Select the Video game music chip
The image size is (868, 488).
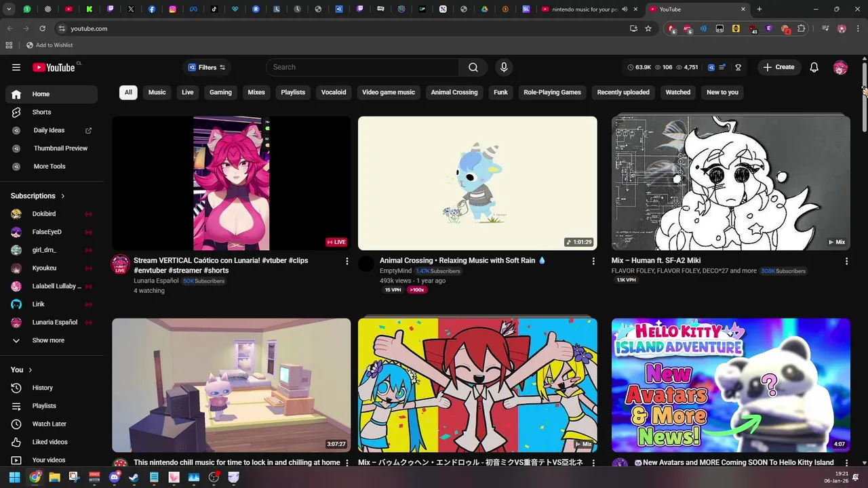tap(389, 92)
